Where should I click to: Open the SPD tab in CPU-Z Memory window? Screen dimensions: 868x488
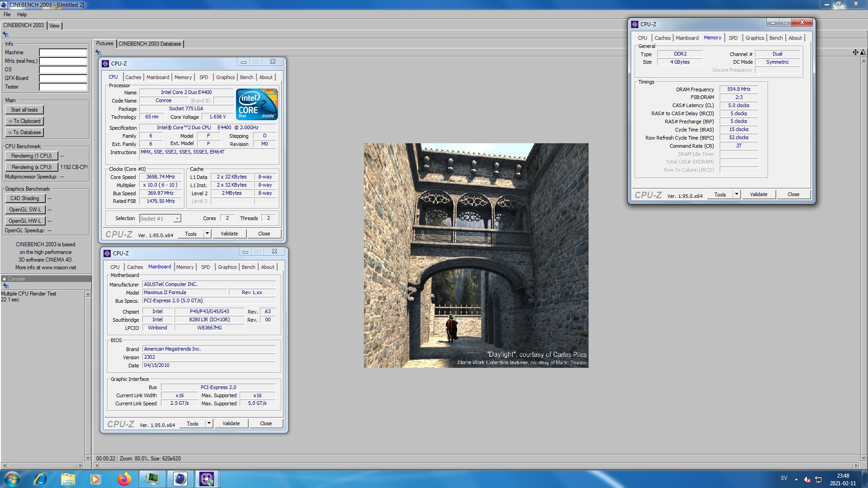[x=733, y=38]
